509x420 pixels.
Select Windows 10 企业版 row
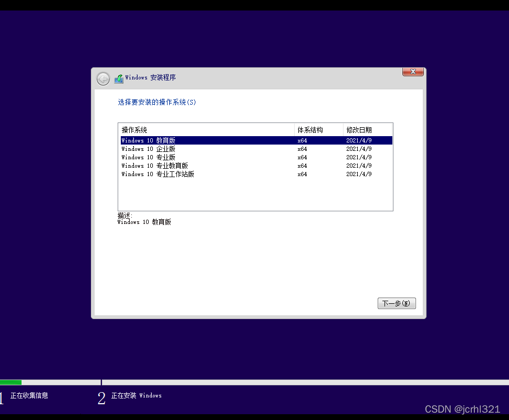tap(256, 149)
